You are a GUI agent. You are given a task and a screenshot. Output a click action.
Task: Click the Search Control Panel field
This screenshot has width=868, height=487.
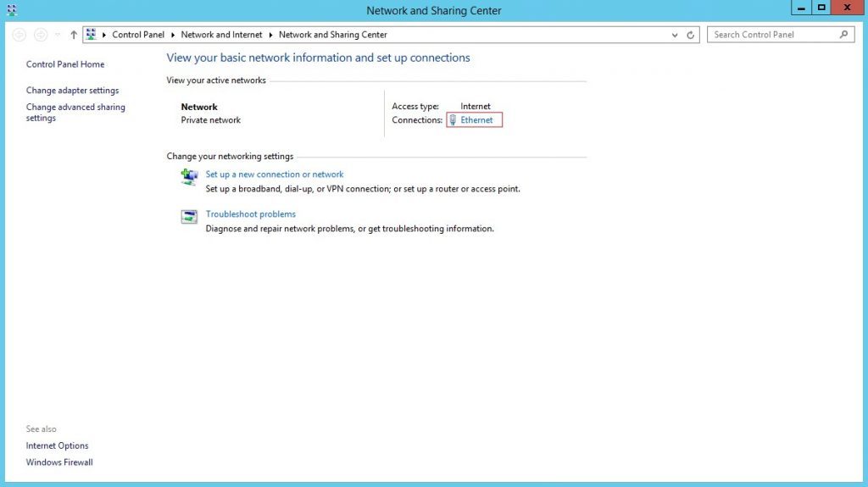(x=775, y=35)
